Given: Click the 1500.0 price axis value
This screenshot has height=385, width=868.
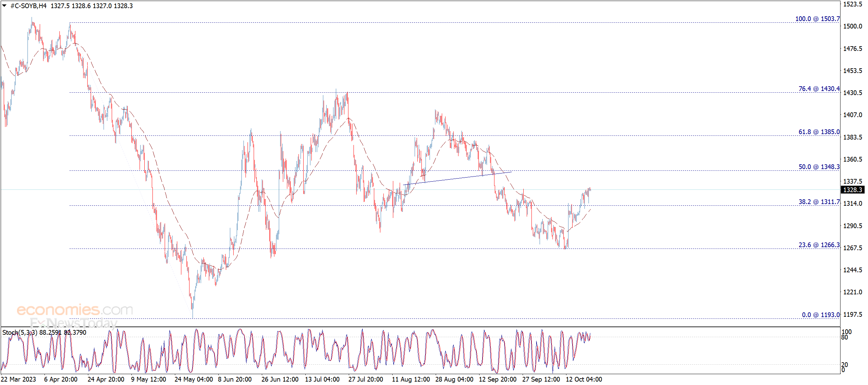Looking at the screenshot, I should click(853, 26).
